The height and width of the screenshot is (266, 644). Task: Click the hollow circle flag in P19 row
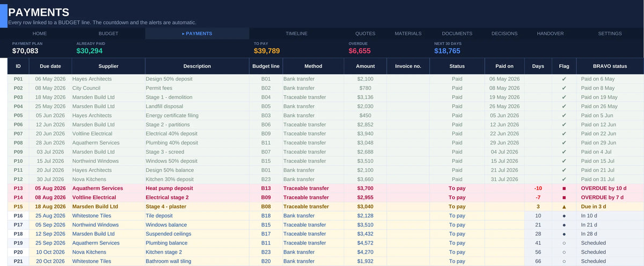(x=564, y=243)
